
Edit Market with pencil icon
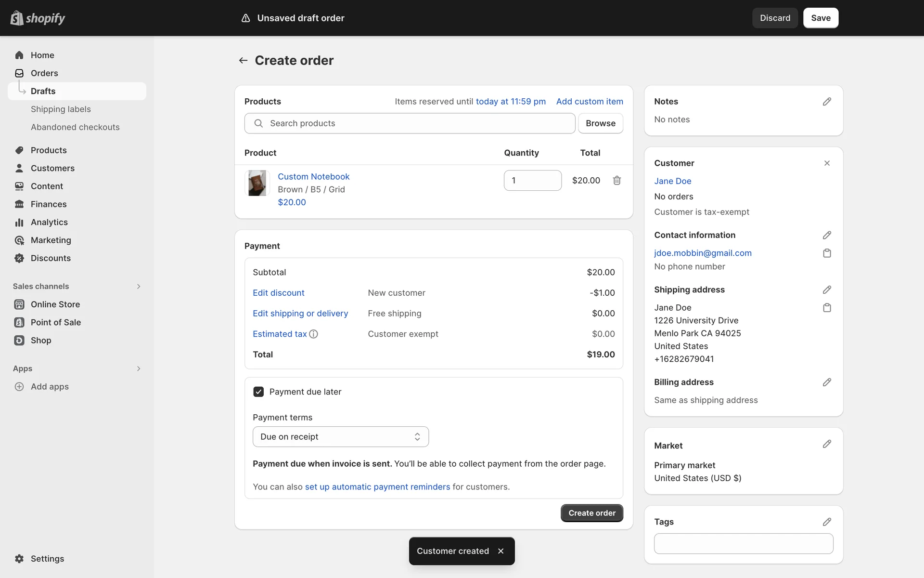coord(826,444)
